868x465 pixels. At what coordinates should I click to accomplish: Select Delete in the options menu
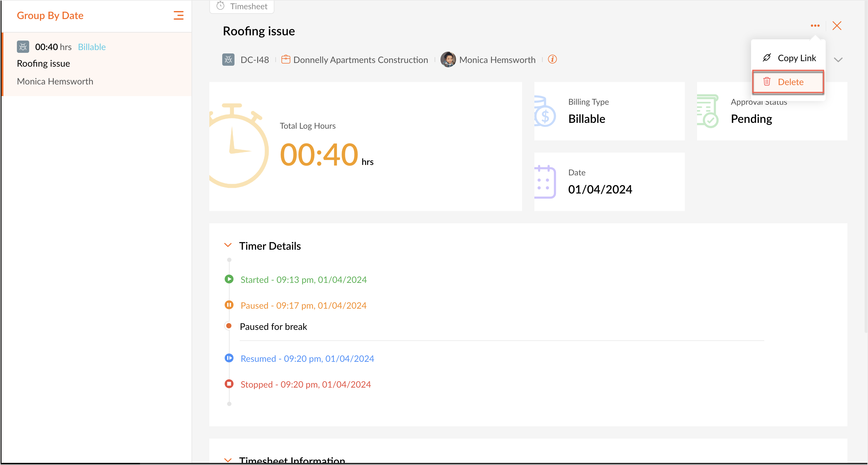(x=788, y=82)
